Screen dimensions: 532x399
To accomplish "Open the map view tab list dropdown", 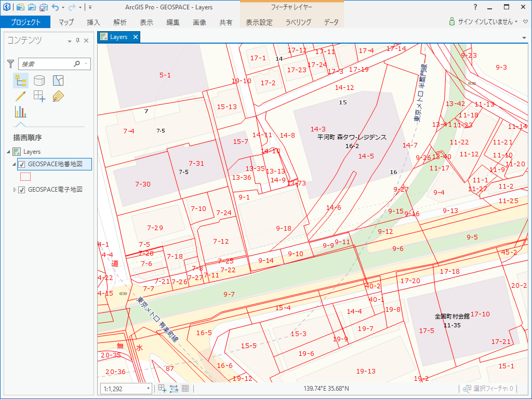I will (x=524, y=37).
